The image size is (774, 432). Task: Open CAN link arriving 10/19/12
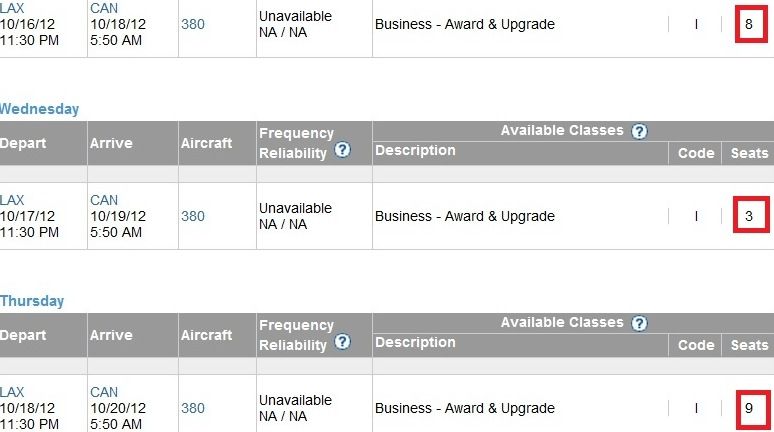coord(104,200)
